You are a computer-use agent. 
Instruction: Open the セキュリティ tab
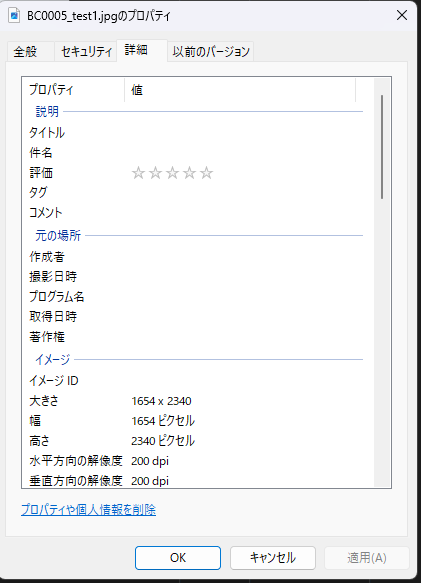(86, 52)
